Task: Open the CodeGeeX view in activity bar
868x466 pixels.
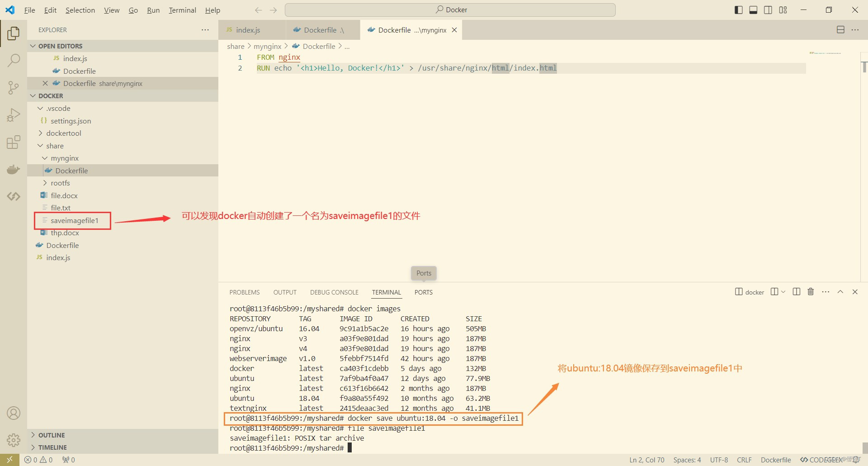Action: point(14,196)
